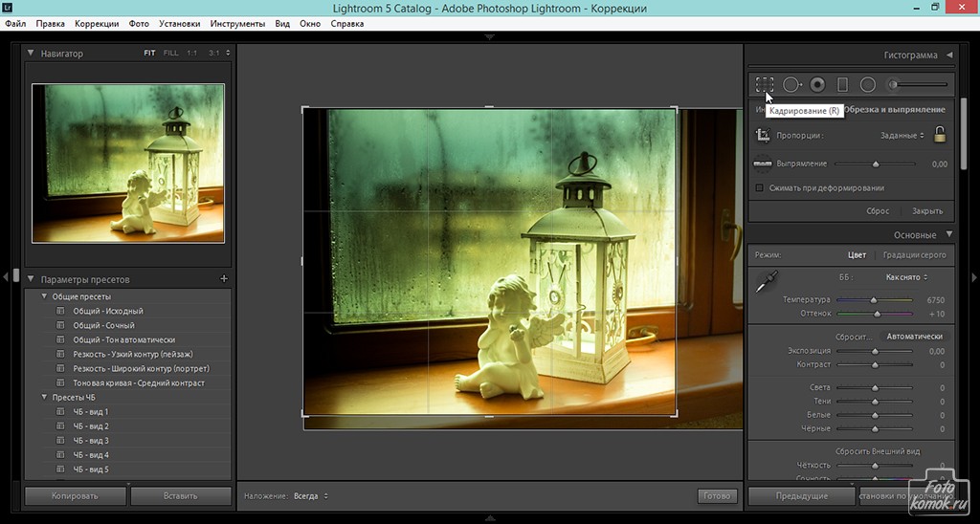Viewport: 980px width, 524px height.
Task: Open the Коррекции menu
Action: click(x=97, y=24)
